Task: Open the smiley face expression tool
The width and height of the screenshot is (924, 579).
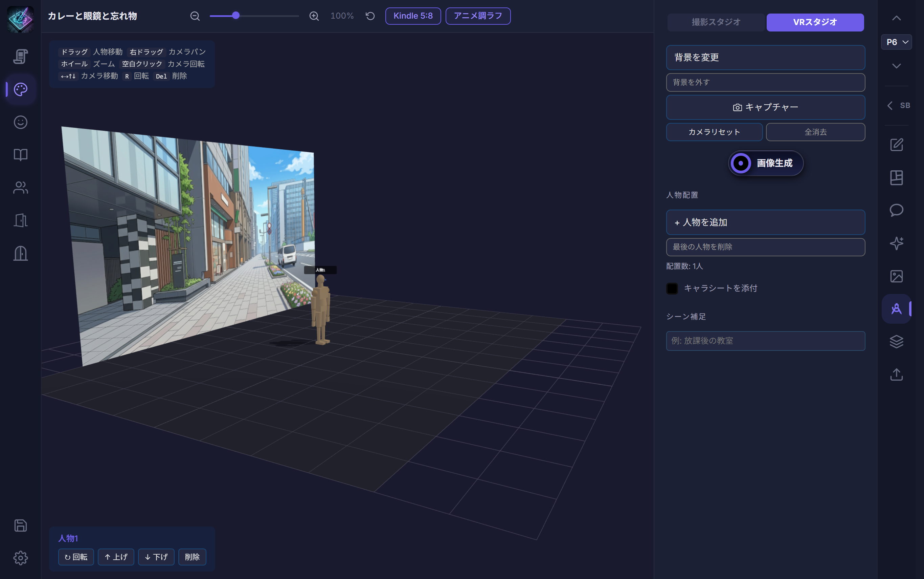Action: click(20, 122)
